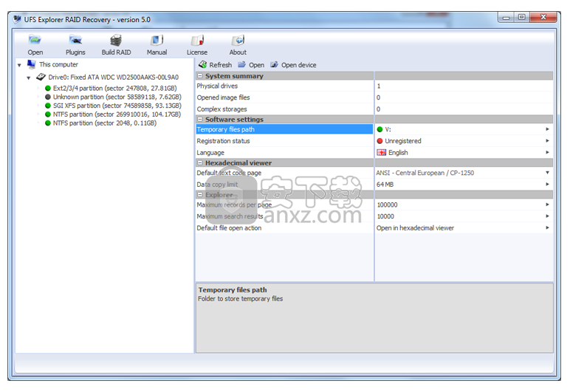Select the Language setting row
This screenshot has height=392, width=570.
click(x=284, y=153)
